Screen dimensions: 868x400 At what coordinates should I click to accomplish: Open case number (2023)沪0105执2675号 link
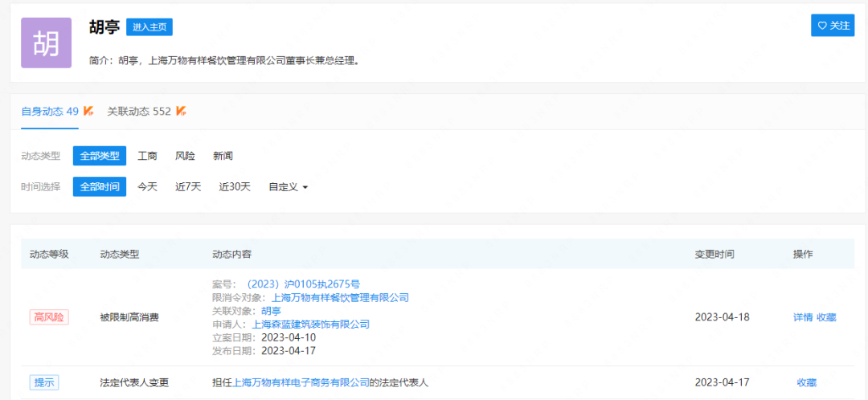(301, 284)
